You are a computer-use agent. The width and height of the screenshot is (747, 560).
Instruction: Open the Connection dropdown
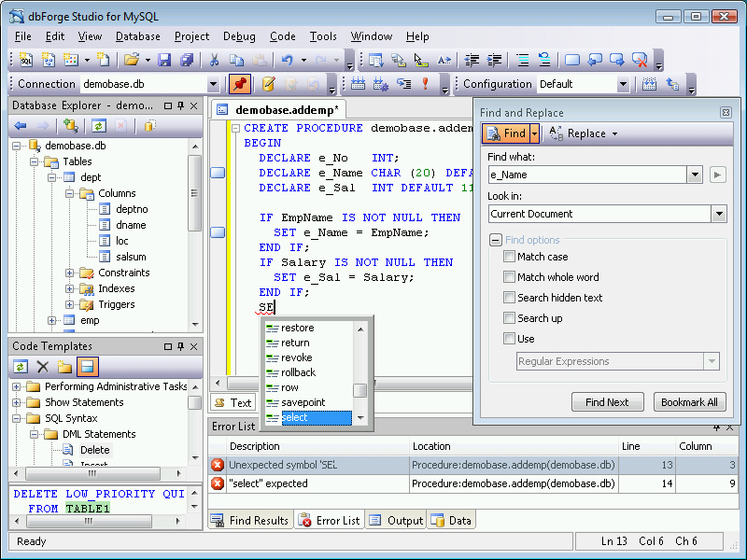click(213, 84)
